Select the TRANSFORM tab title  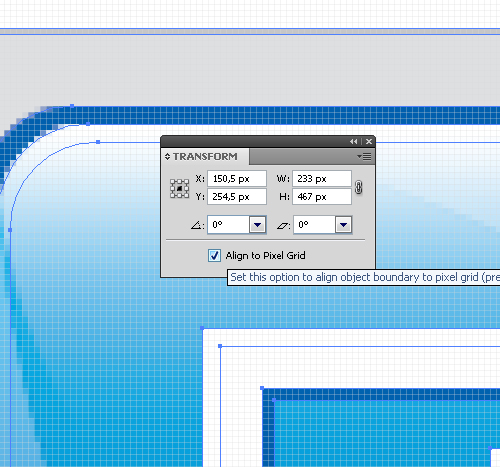pos(205,156)
